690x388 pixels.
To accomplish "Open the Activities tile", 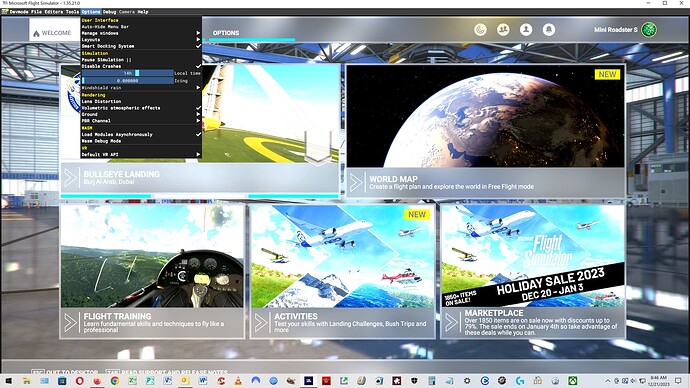I will coord(342,271).
